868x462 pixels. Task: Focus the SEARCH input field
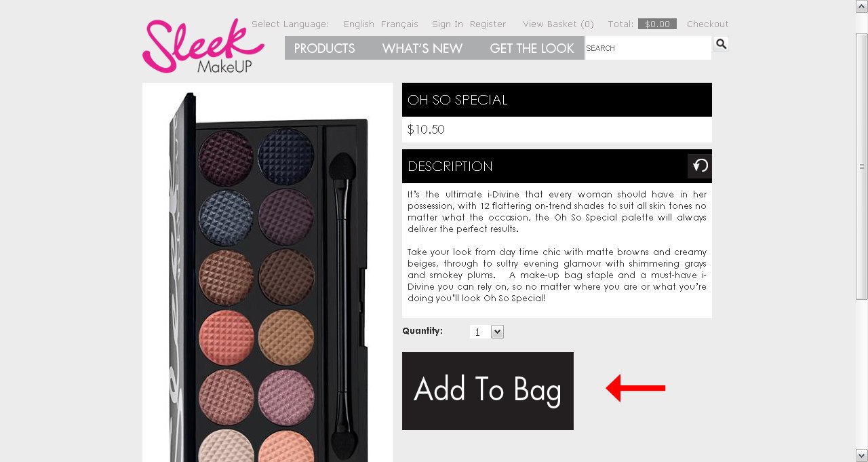click(x=648, y=48)
